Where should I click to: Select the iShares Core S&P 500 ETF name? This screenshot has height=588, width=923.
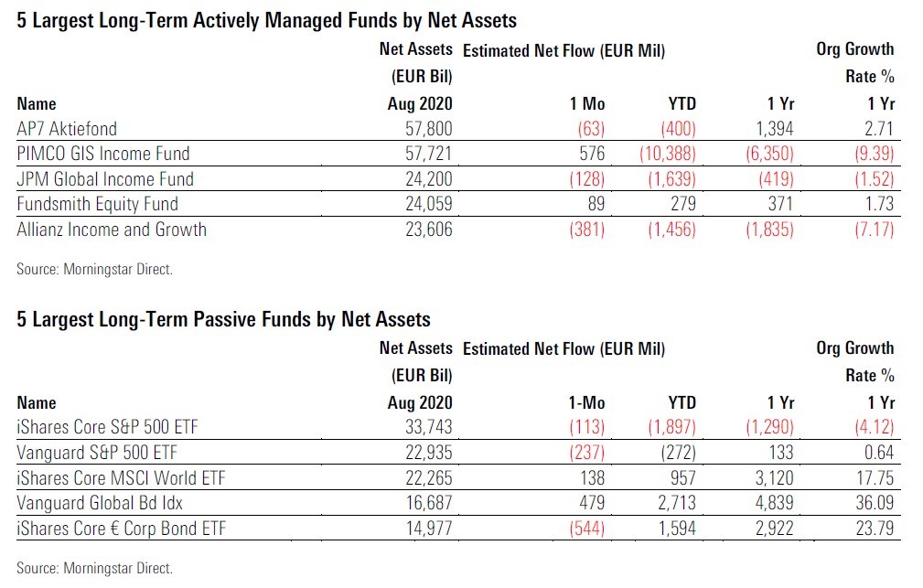tap(108, 428)
